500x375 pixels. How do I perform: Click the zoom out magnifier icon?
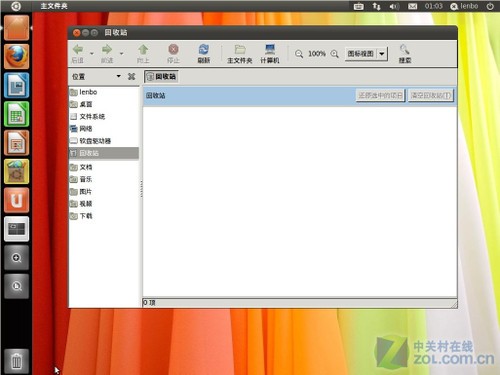[x=299, y=54]
